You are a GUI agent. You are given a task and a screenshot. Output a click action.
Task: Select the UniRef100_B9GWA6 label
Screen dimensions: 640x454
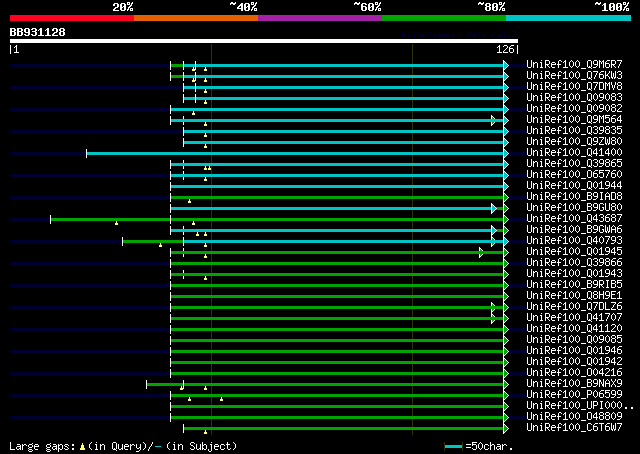574,230
